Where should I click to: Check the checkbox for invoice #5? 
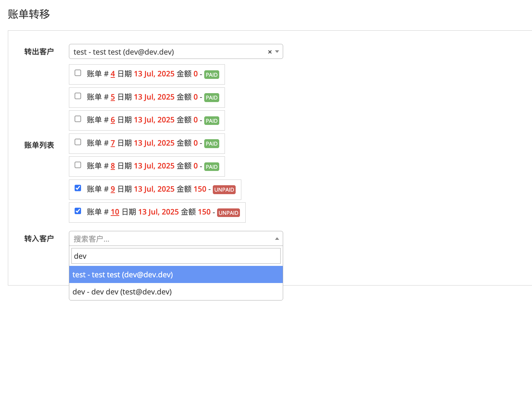click(x=78, y=96)
